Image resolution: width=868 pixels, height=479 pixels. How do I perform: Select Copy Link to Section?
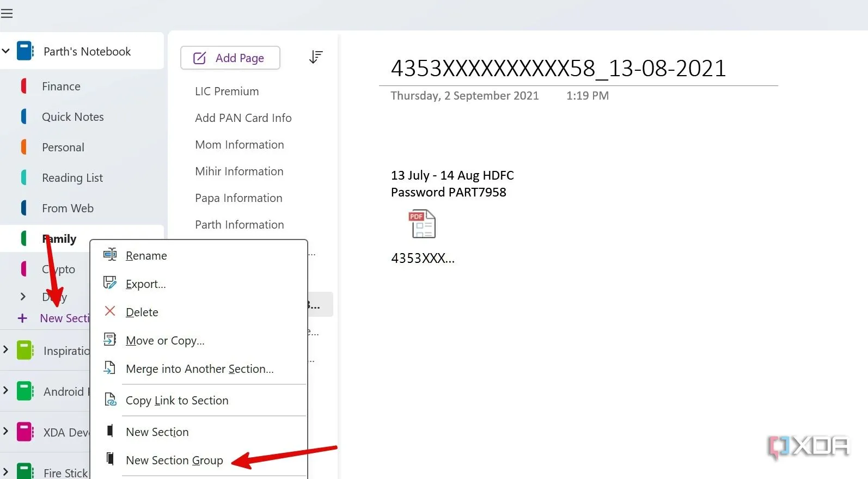pos(177,401)
